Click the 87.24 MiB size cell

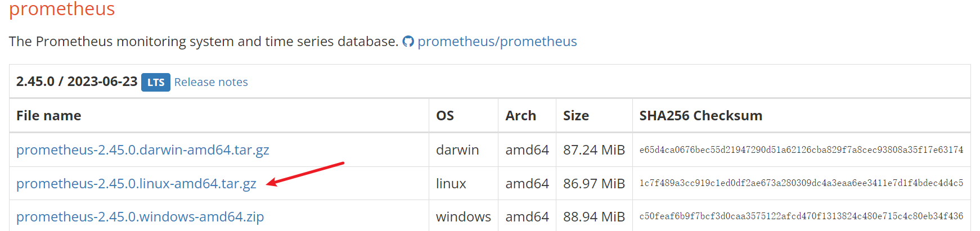(594, 150)
